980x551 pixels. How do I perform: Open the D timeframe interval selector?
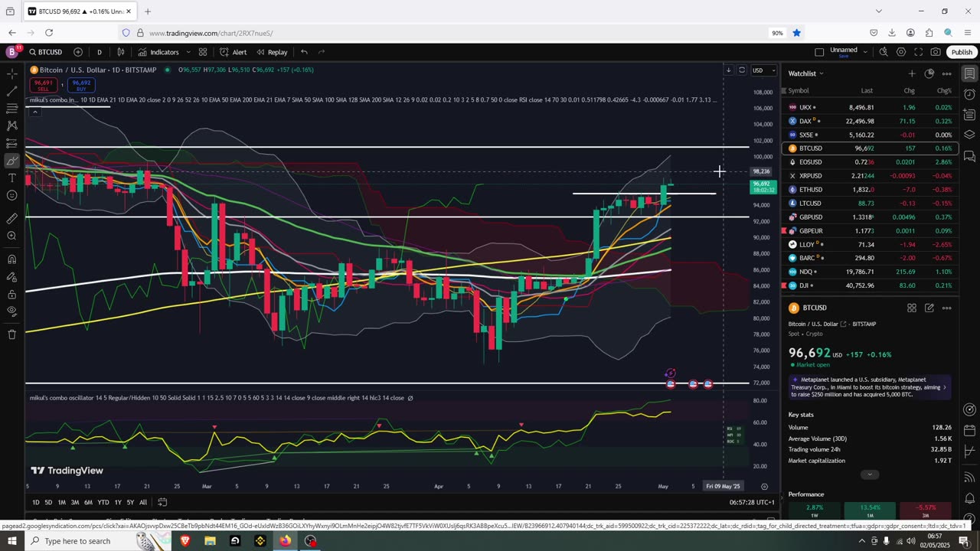click(99, 52)
